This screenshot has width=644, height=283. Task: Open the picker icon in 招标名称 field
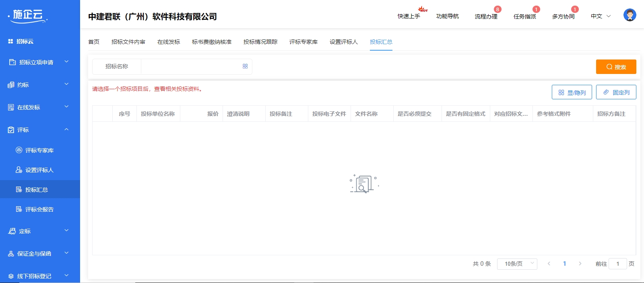point(245,66)
